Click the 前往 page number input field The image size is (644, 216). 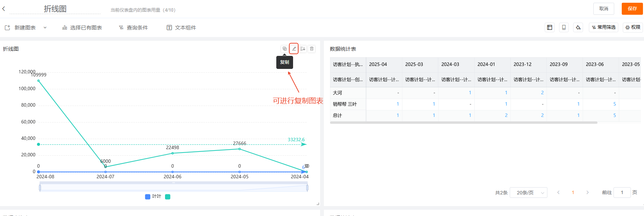pyautogui.click(x=622, y=193)
